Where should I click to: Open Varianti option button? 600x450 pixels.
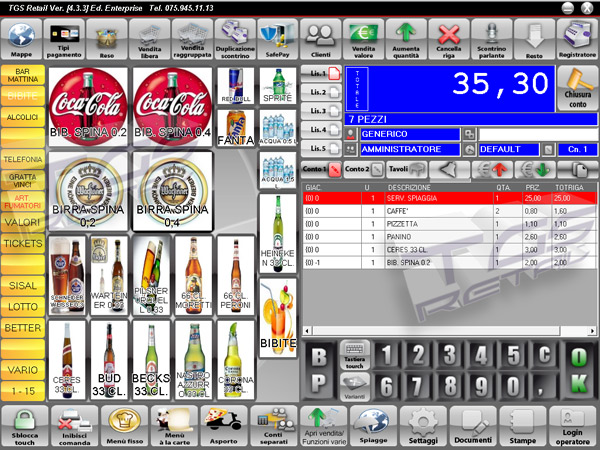355,386
